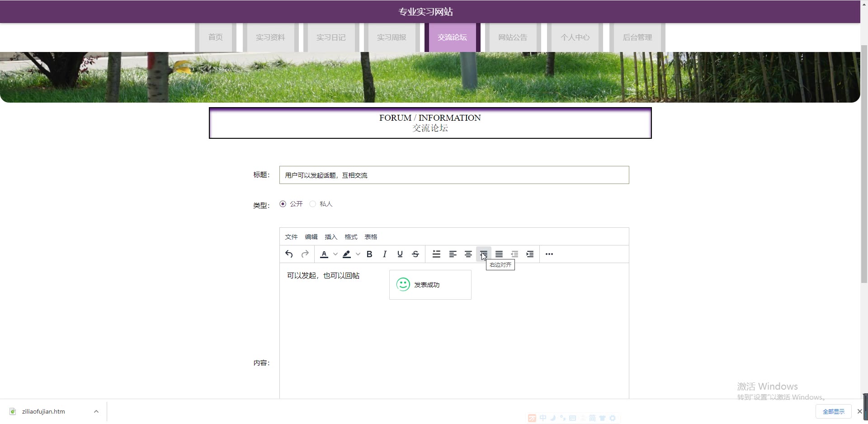The height and width of the screenshot is (424, 868).
Task: Open the 格式 editor menu
Action: tap(351, 237)
